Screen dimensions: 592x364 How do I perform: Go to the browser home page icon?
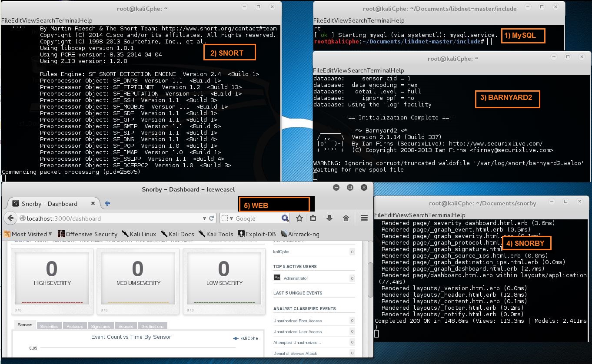click(x=346, y=218)
